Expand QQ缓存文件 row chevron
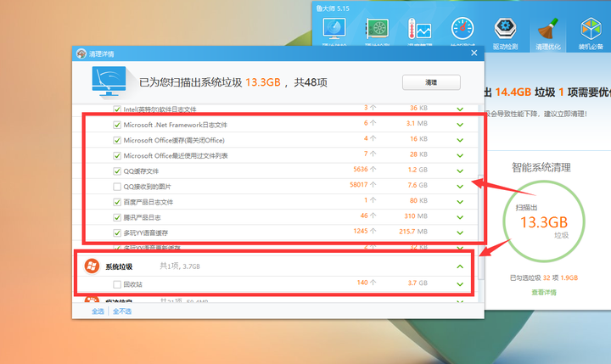Viewport: 611px width, 364px height. pyautogui.click(x=460, y=171)
